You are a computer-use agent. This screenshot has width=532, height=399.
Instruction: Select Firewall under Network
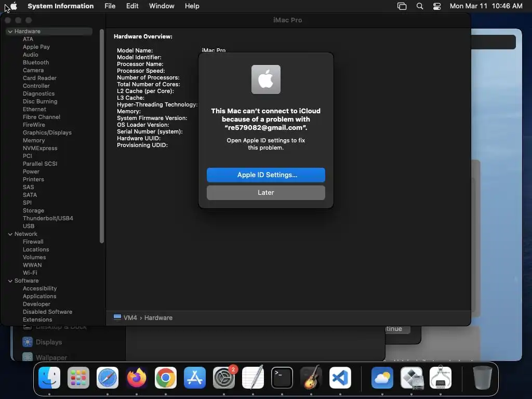[33, 242]
